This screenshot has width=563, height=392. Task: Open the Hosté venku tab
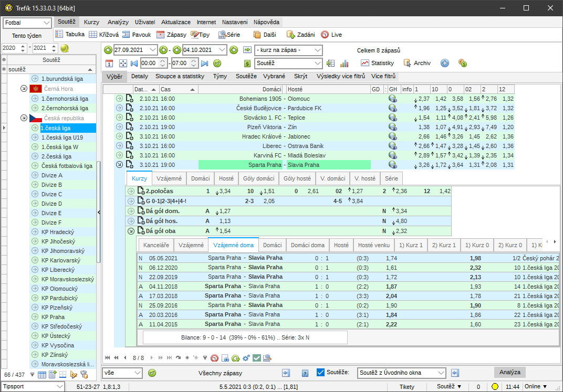tap(374, 245)
